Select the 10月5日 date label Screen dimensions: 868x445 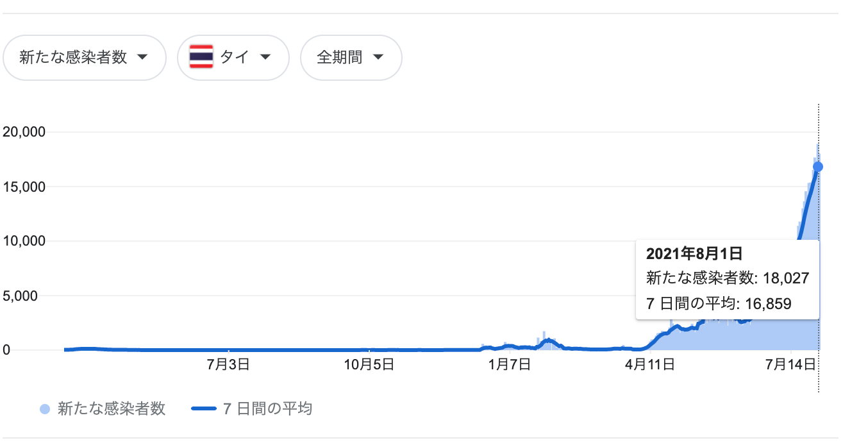point(368,365)
